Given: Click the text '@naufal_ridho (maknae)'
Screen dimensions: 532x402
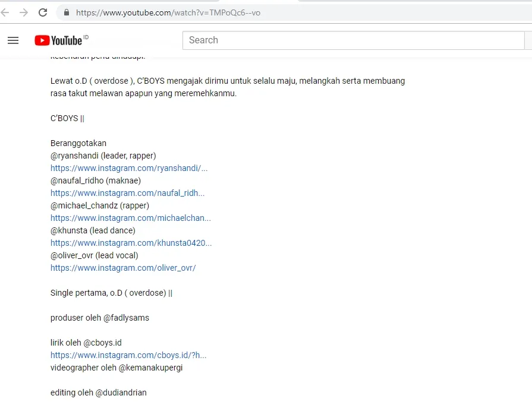Looking at the screenshot, I should tap(96, 181).
